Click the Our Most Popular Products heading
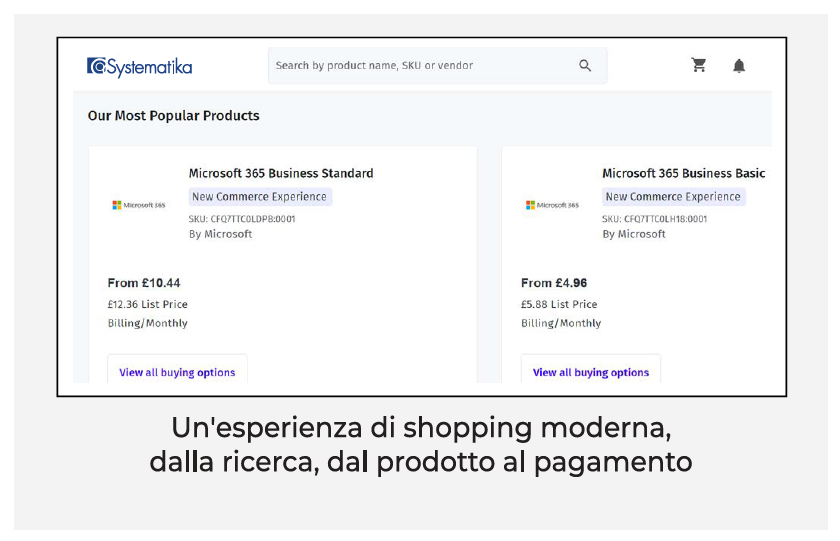840x541 pixels. pos(173,116)
